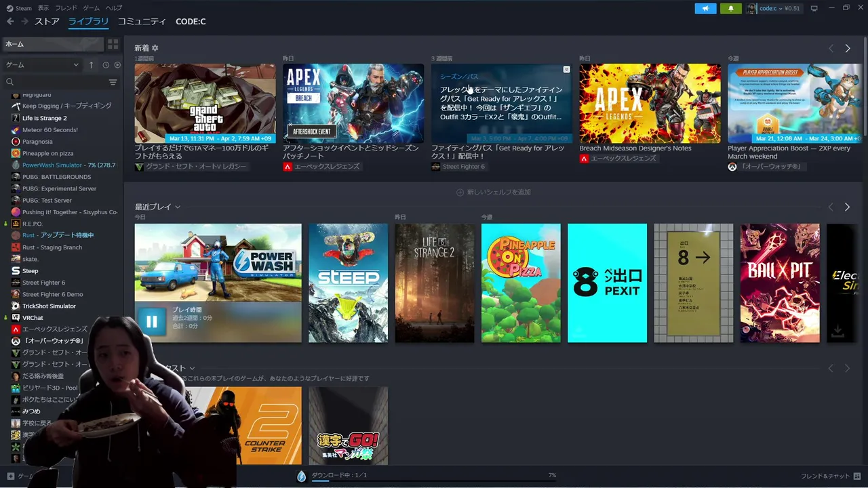The image size is (868, 488).
Task: Open the 8番出口 PEXIT cyan cover
Action: 607,283
